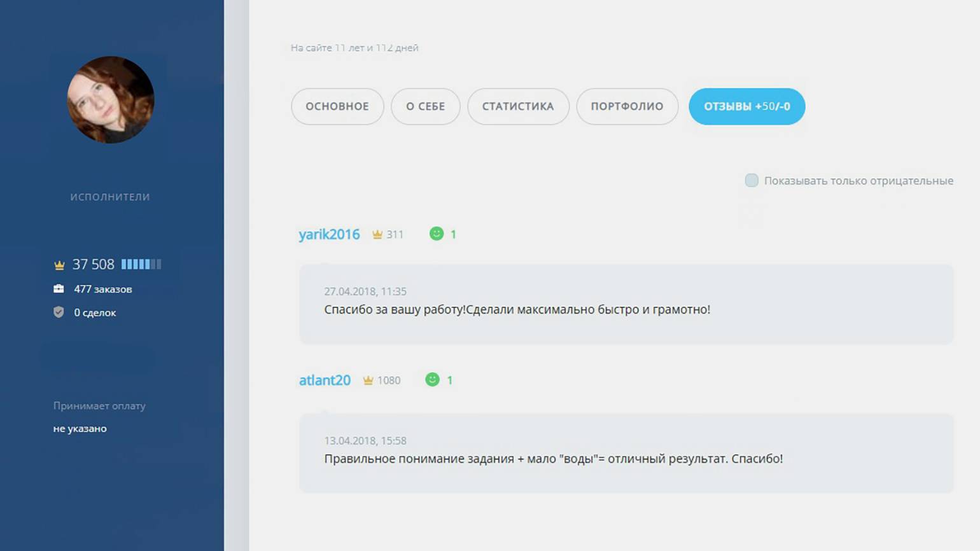Viewport: 980px width, 551px height.
Task: Click the briefcase icon next to 477 заказов
Action: click(59, 289)
